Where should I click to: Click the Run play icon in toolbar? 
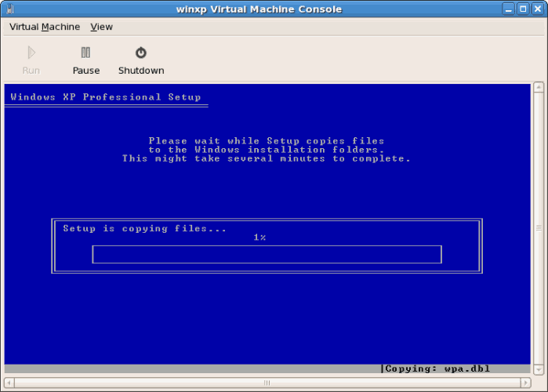point(31,53)
